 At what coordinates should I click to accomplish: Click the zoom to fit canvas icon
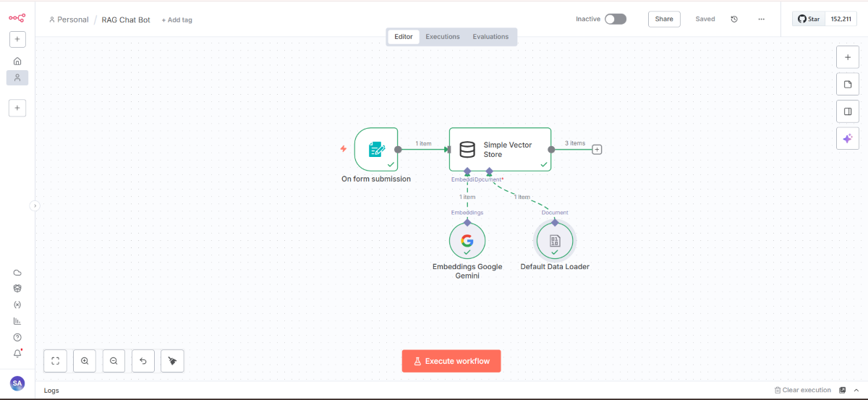click(x=55, y=361)
